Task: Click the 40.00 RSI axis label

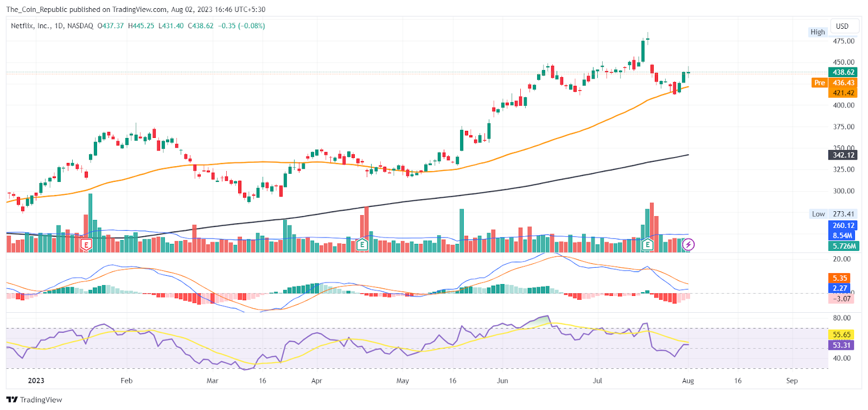Action: point(842,358)
